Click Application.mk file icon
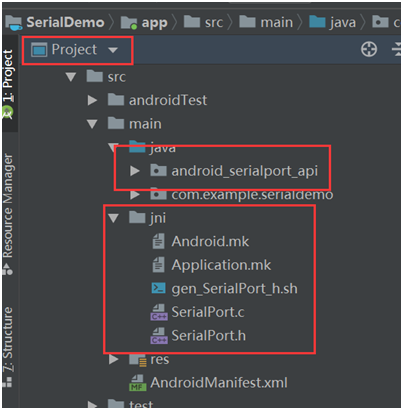 click(x=158, y=265)
